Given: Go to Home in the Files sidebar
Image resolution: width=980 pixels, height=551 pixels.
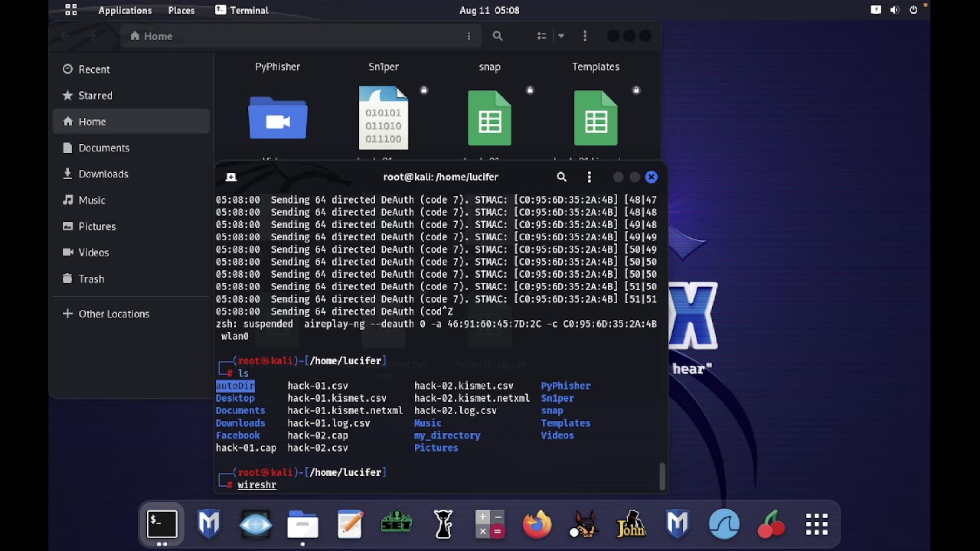Looking at the screenshot, I should pos(131,122).
